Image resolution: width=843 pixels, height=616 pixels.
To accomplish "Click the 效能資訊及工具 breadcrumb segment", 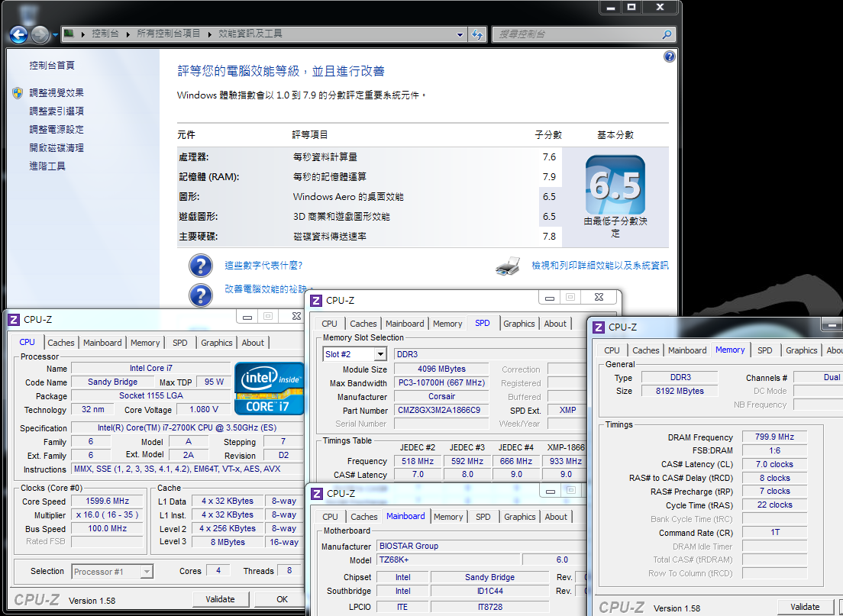I will click(x=250, y=34).
